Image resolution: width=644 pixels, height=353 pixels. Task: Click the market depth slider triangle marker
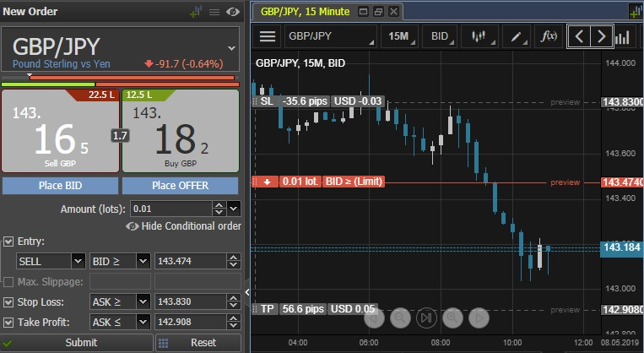tap(30, 75)
